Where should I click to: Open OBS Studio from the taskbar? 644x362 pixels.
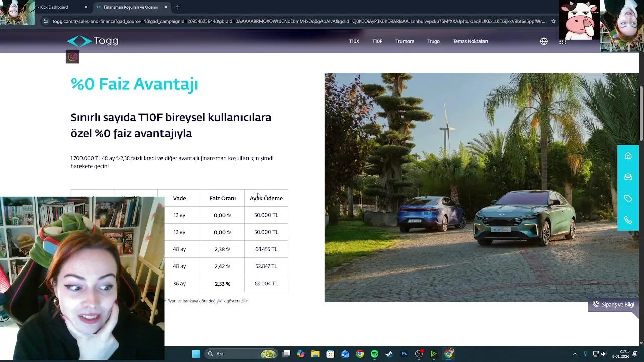tap(419, 354)
